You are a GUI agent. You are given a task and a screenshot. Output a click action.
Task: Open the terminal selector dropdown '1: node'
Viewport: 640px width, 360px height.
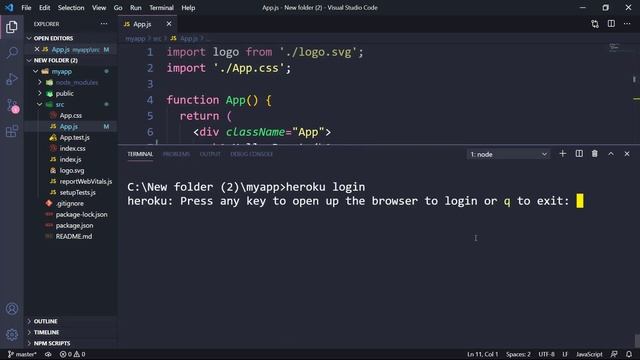click(508, 154)
